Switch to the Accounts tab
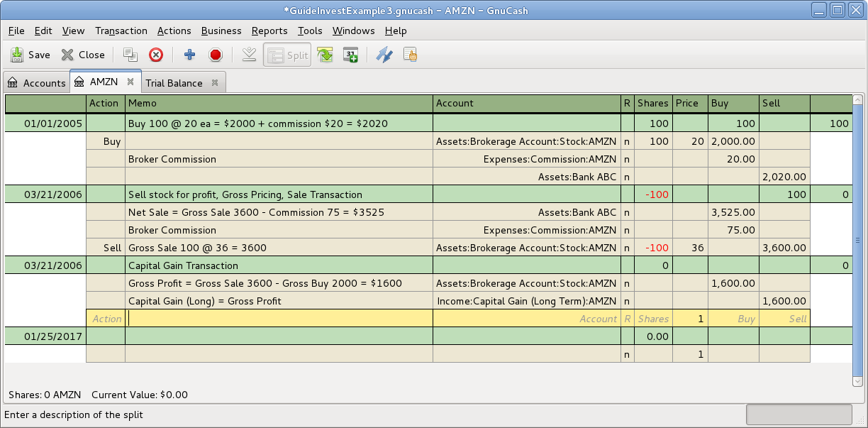The width and height of the screenshot is (868, 428). pos(36,83)
